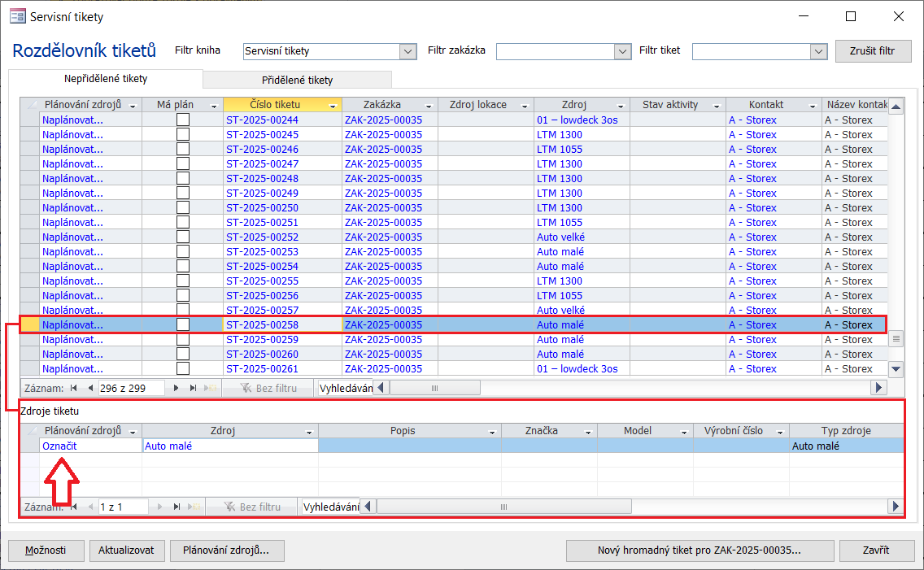Screen dimensions: 924x570
Task: Go to next record in the upper tickets grid
Action: click(x=177, y=389)
